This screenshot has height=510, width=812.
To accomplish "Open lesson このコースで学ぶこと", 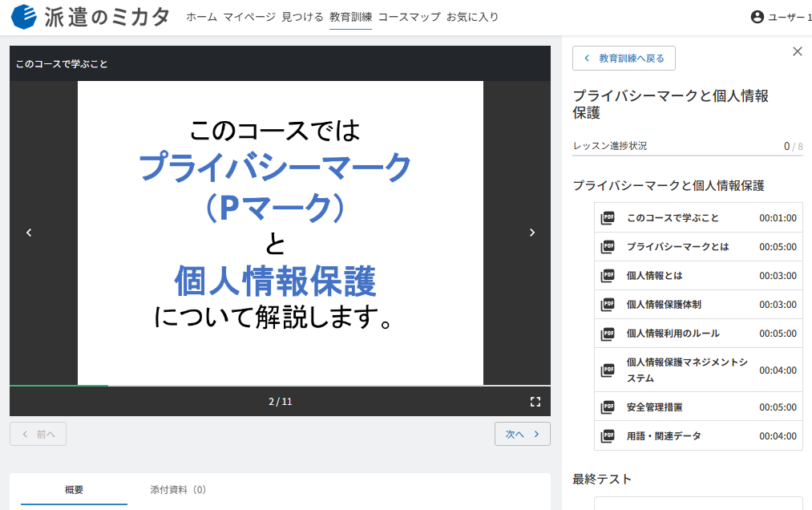I will pyautogui.click(x=698, y=217).
